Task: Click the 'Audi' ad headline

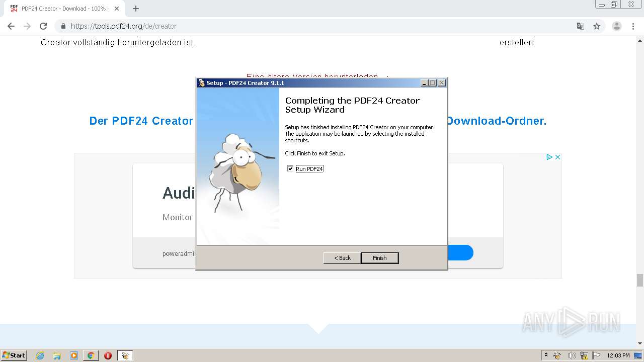Action: click(179, 193)
